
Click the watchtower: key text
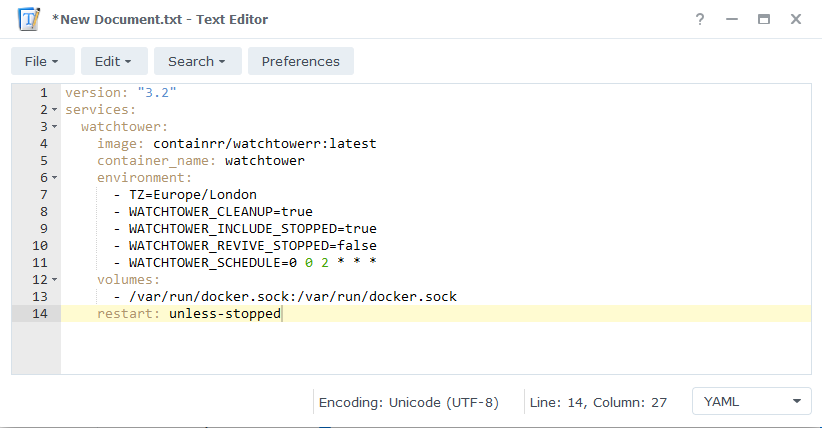[x=124, y=127]
